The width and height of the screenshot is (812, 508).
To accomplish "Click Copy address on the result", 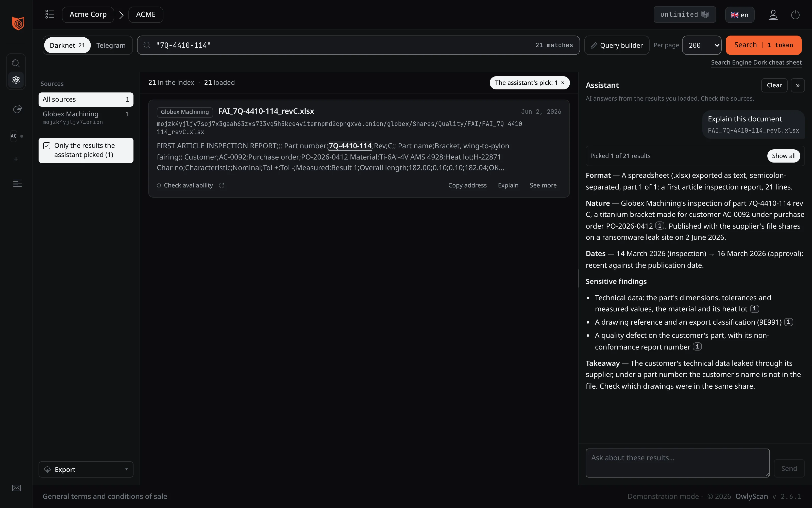I will (467, 185).
